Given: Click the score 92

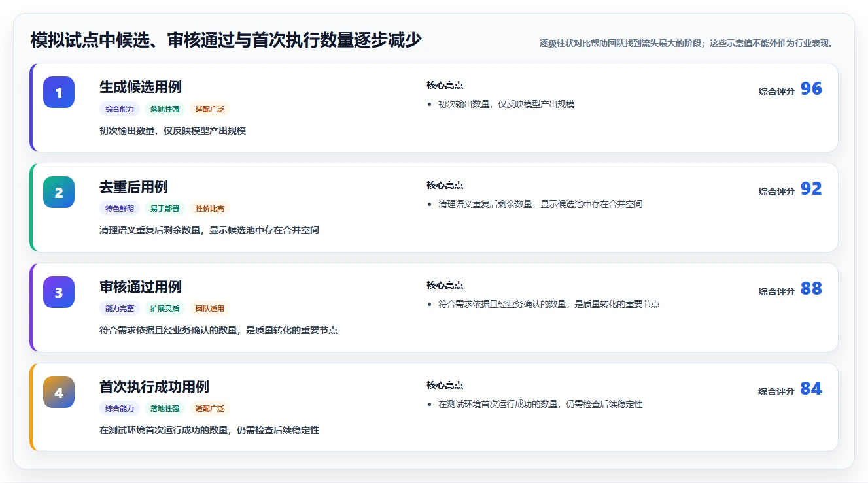Looking at the screenshot, I should (x=811, y=189).
